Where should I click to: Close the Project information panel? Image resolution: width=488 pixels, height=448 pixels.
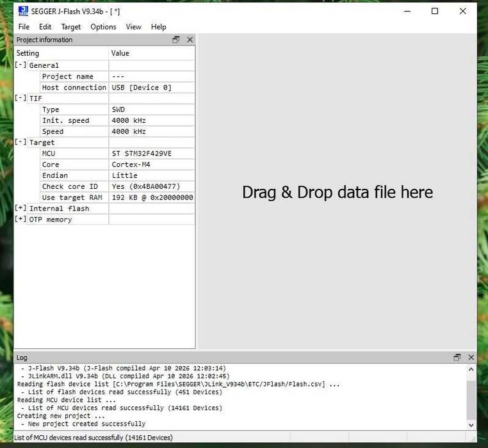pyautogui.click(x=190, y=40)
